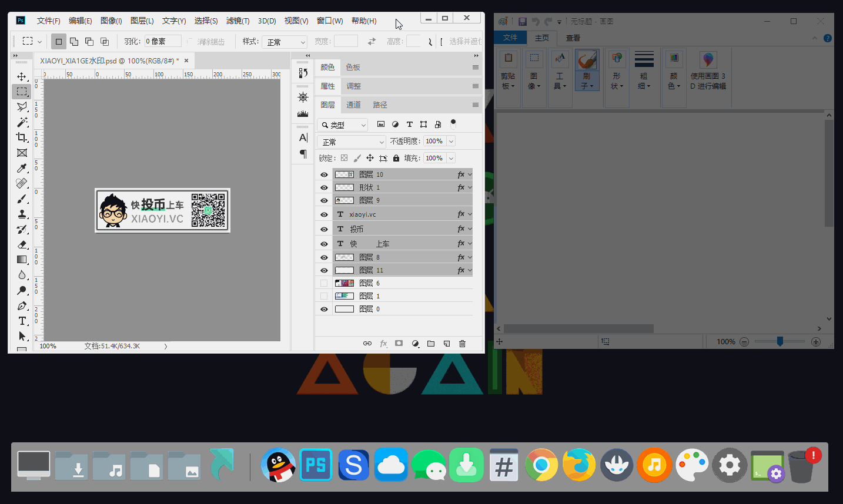Screen dimensions: 843x504
Task: Switch to the 路径 paths tab
Action: (380, 105)
